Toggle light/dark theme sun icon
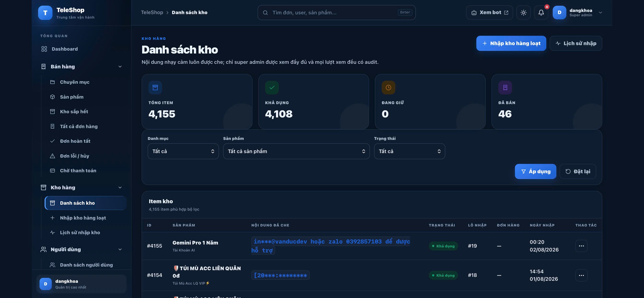This screenshot has width=644, height=298. 523,12
